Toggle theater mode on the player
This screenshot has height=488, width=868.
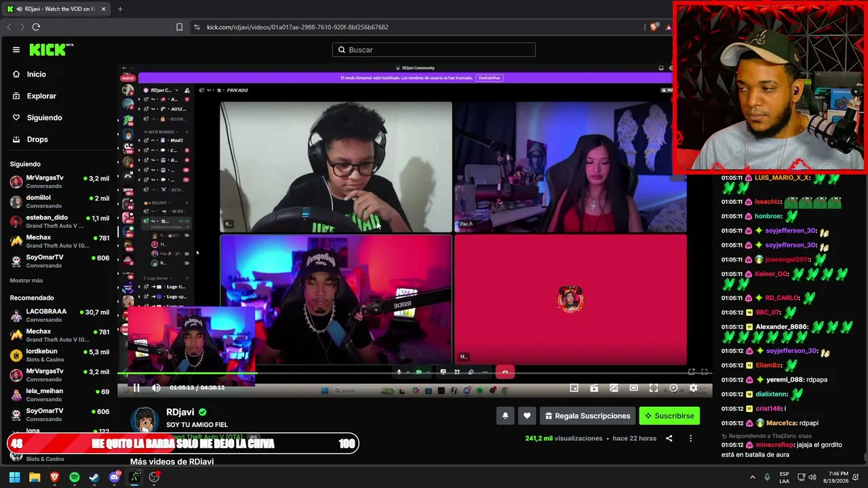tap(633, 388)
